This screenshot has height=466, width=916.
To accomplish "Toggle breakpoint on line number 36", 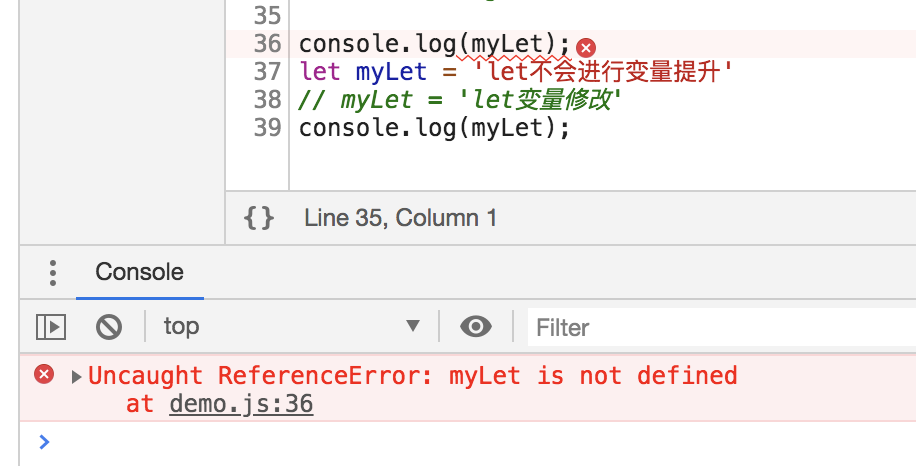I will (x=267, y=44).
